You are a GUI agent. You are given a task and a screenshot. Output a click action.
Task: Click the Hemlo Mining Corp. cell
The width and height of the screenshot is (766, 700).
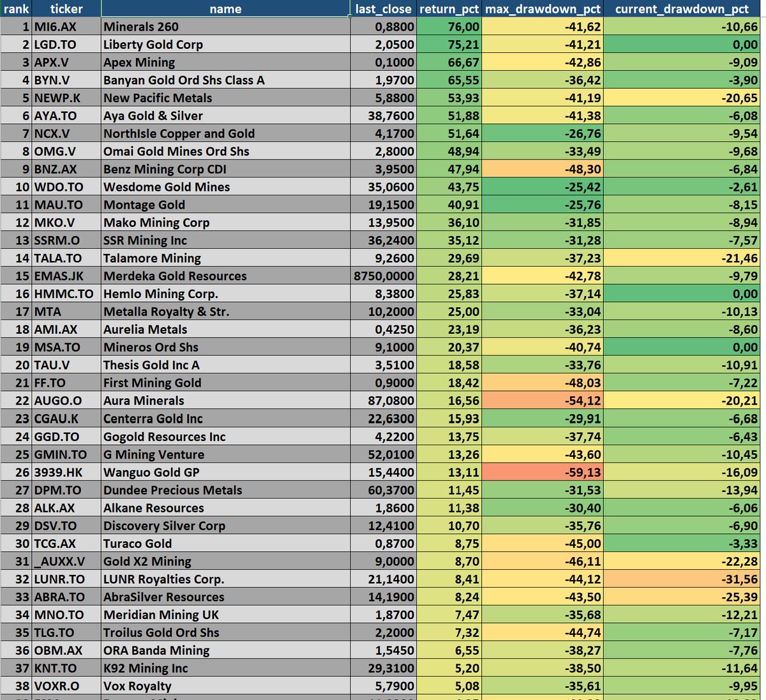pyautogui.click(x=225, y=294)
